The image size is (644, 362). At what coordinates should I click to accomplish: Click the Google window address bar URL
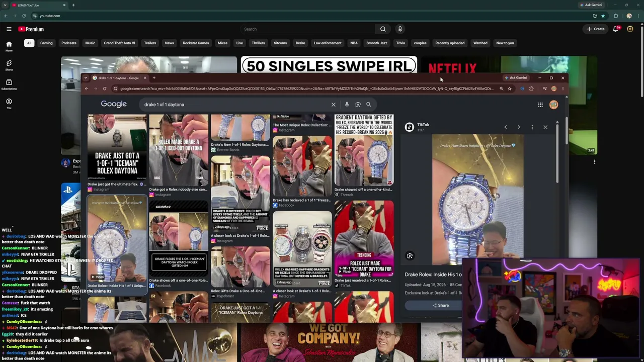(x=307, y=89)
